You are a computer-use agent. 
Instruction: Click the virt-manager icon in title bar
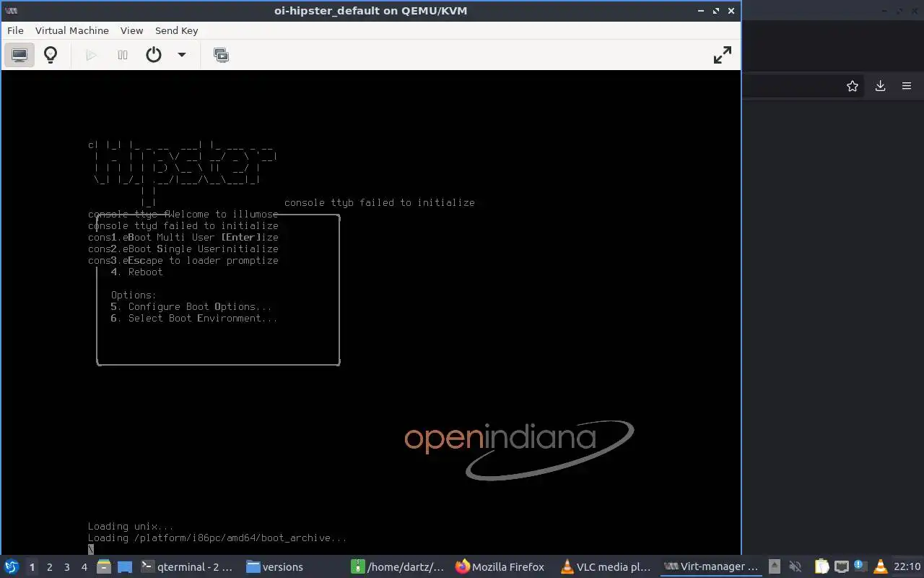tap(11, 11)
